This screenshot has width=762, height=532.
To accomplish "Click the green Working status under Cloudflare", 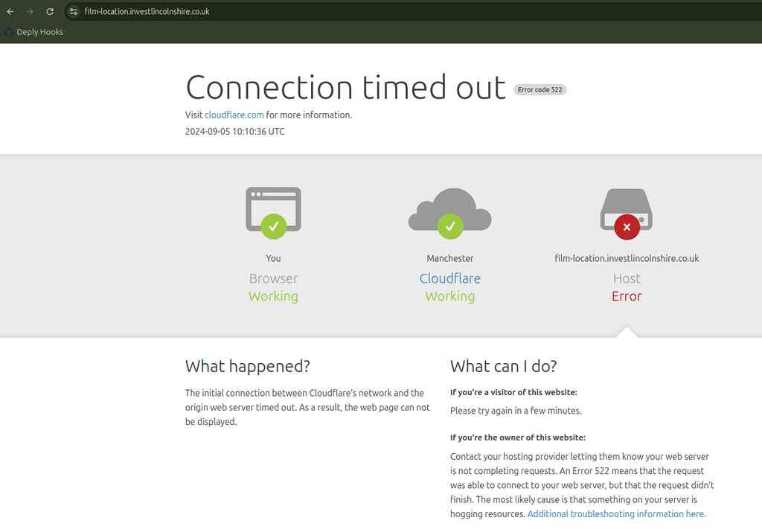I will [x=450, y=296].
